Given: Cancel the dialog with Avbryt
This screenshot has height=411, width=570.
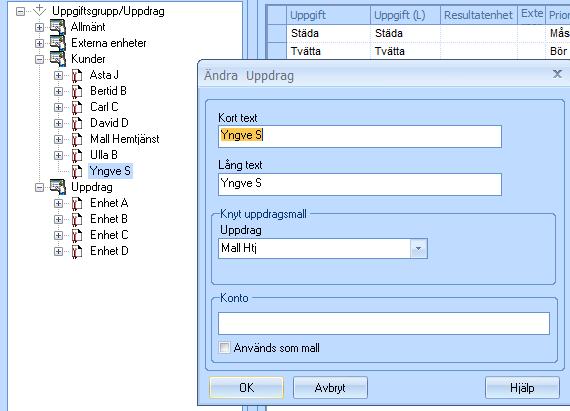Looking at the screenshot, I should (x=330, y=387).
